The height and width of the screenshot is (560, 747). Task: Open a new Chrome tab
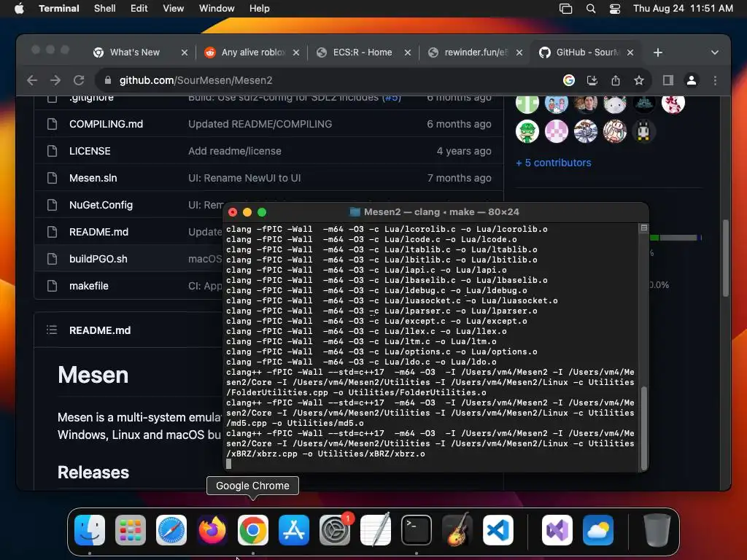coord(658,52)
